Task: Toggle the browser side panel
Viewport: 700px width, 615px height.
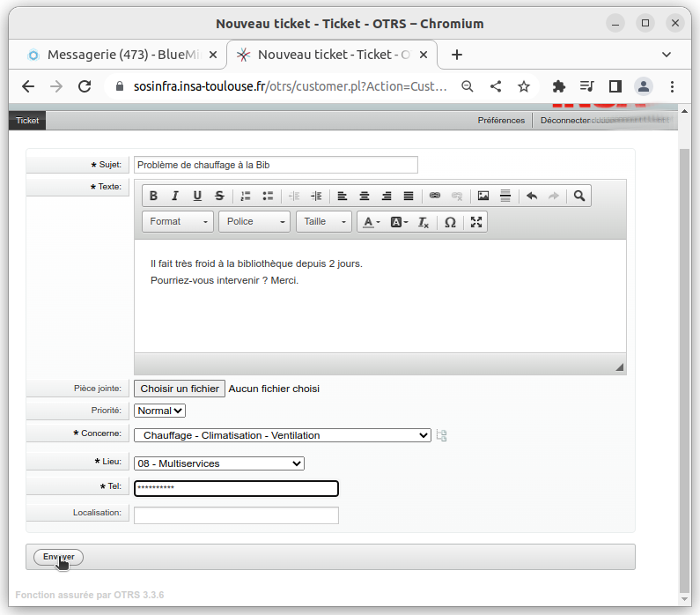Action: tap(615, 86)
